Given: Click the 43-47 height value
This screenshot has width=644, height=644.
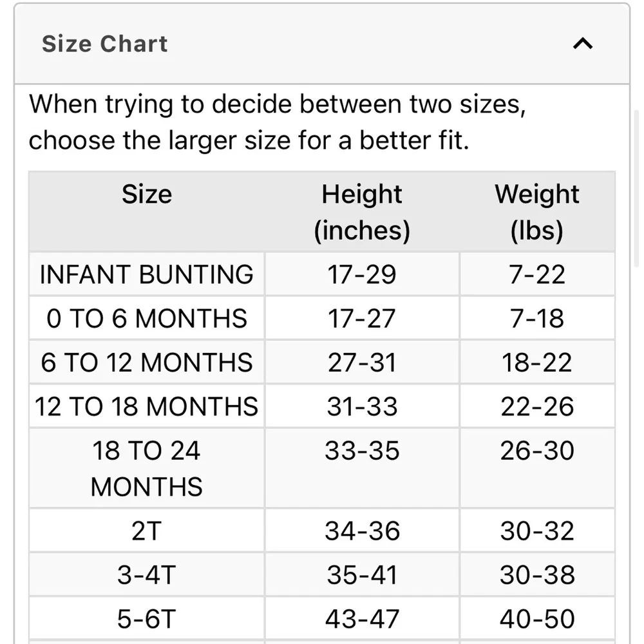Looking at the screenshot, I should 362,618.
